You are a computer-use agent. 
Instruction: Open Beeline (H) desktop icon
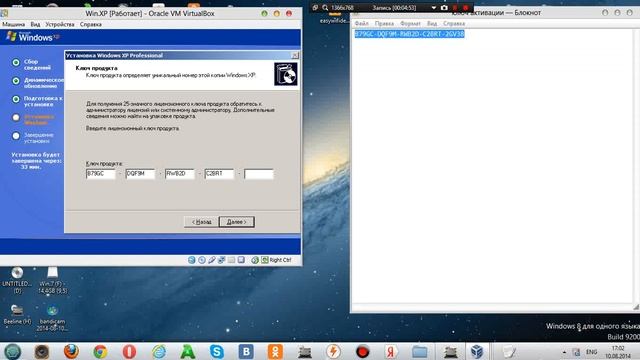17,314
